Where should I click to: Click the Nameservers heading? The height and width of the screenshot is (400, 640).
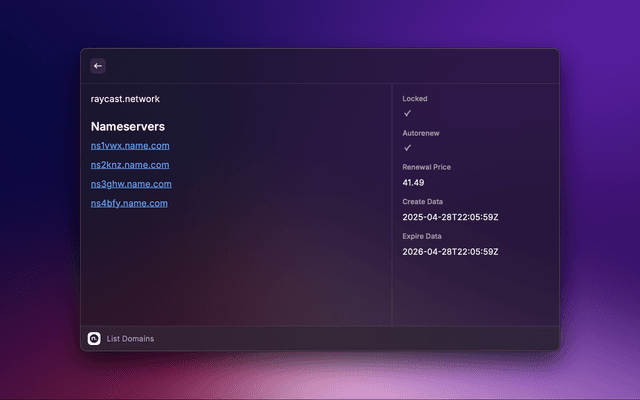point(128,127)
